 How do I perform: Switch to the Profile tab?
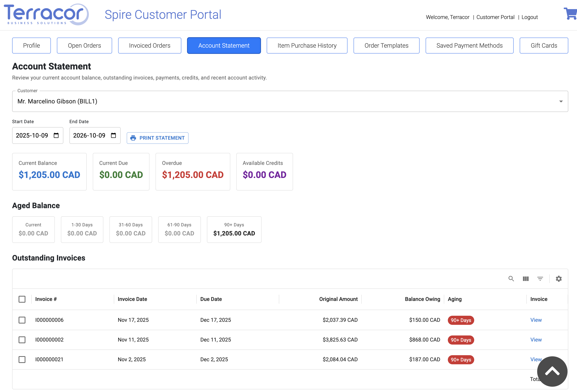click(31, 46)
